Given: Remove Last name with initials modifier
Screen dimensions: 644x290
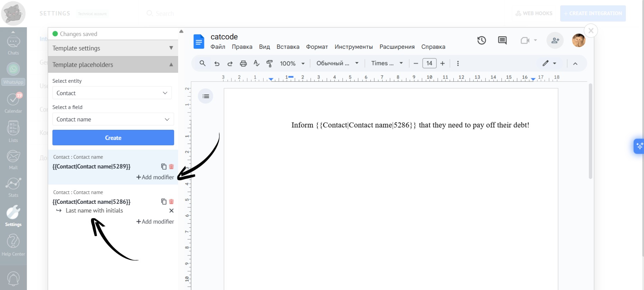Looking at the screenshot, I should [171, 211].
